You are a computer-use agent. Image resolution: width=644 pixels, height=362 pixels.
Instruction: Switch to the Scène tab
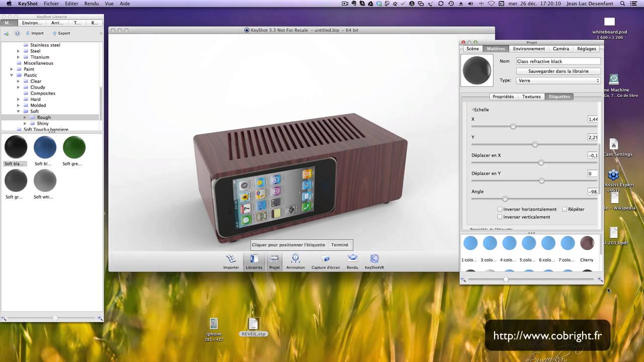pos(472,49)
